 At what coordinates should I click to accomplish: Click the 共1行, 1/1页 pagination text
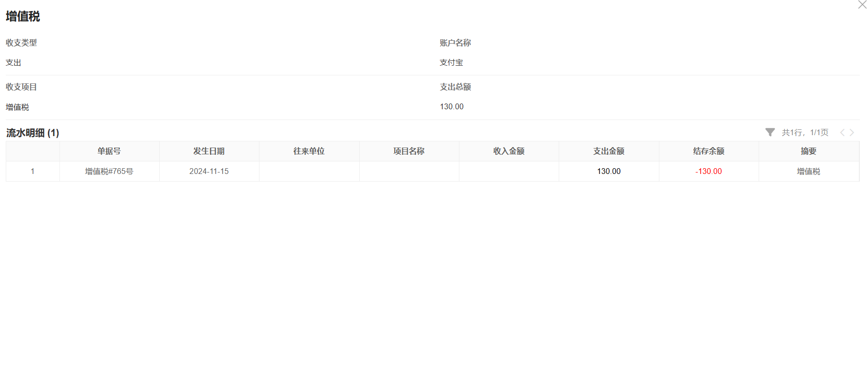(805, 133)
